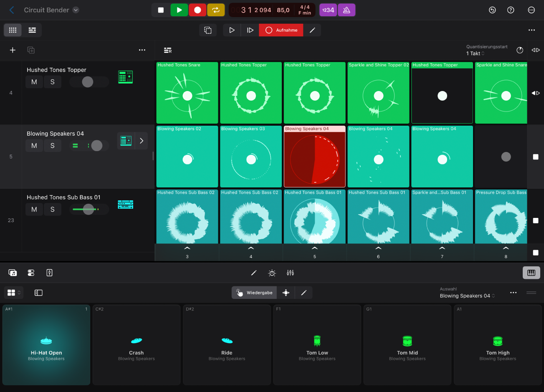Play the Hi-Hat Open drum pad
544x392 pixels.
tap(46, 345)
